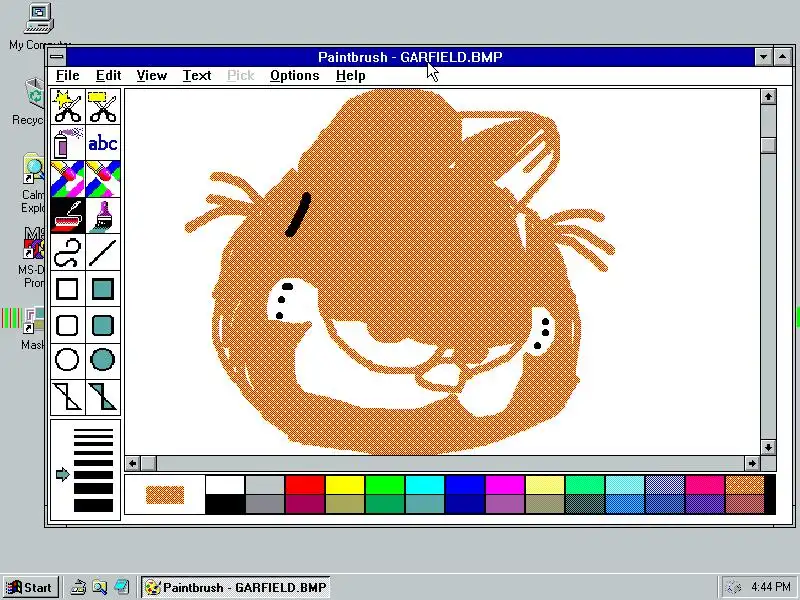Choose the magenta color swatch
Screen dimensions: 800x600
pyautogui.click(x=505, y=485)
